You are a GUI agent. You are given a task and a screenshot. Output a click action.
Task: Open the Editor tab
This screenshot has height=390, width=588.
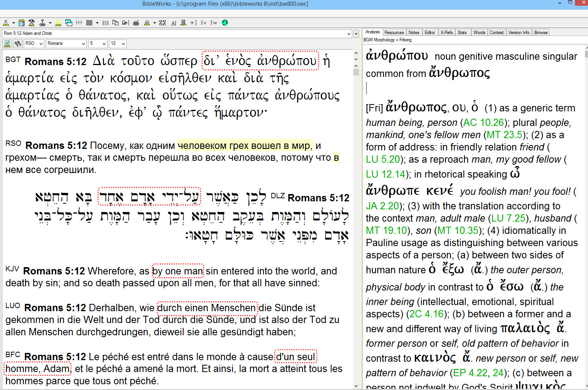coord(430,33)
